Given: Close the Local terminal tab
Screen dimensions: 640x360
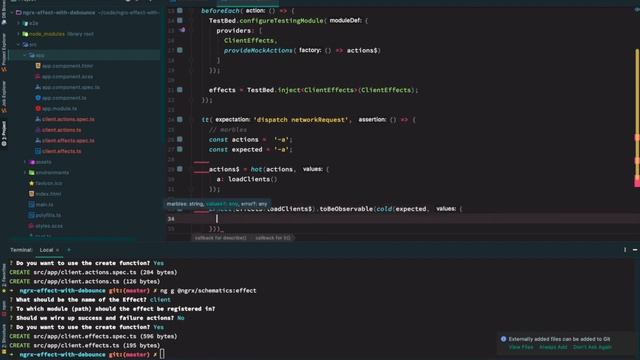Looking at the screenshot, I should 58,250.
